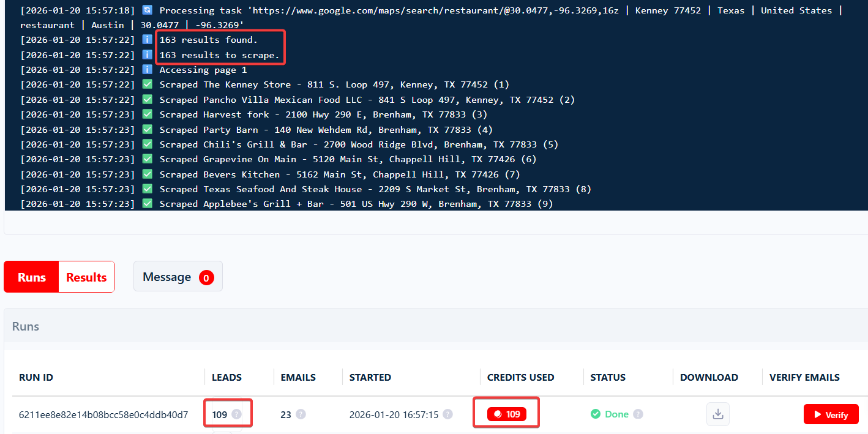
Task: Click log line for Chili's Grill & Bar
Action: point(359,144)
